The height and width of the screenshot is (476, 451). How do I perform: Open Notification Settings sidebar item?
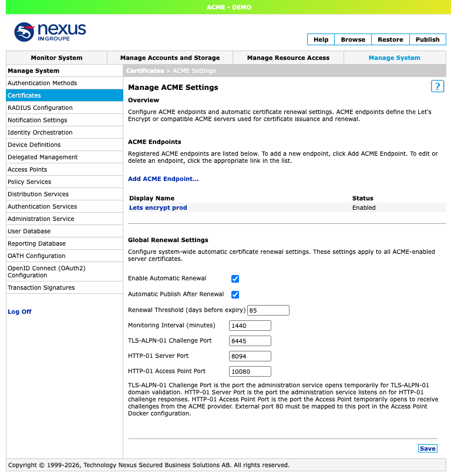click(65, 120)
